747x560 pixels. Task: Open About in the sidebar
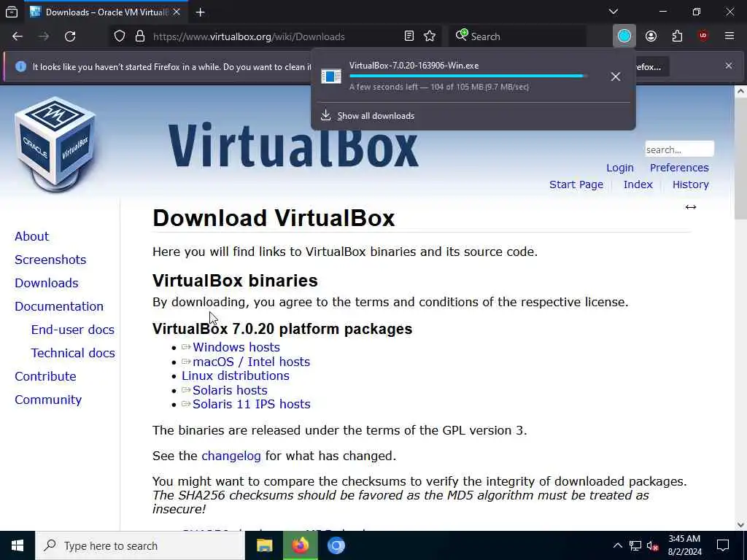[31, 236]
